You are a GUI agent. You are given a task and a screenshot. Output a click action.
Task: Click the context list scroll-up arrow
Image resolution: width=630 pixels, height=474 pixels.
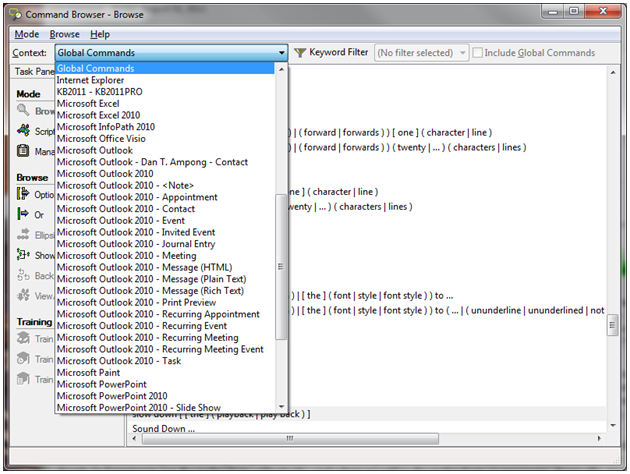click(281, 69)
